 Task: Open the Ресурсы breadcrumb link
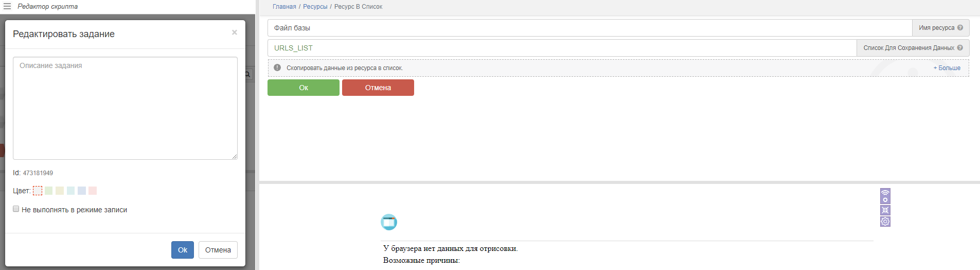click(315, 7)
